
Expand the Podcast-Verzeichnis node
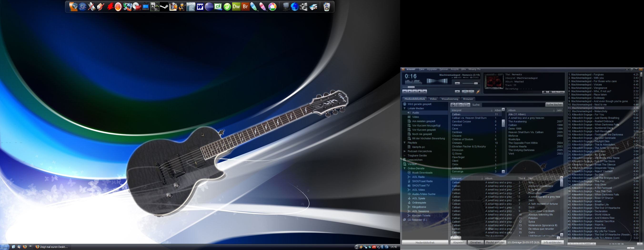[404, 151]
